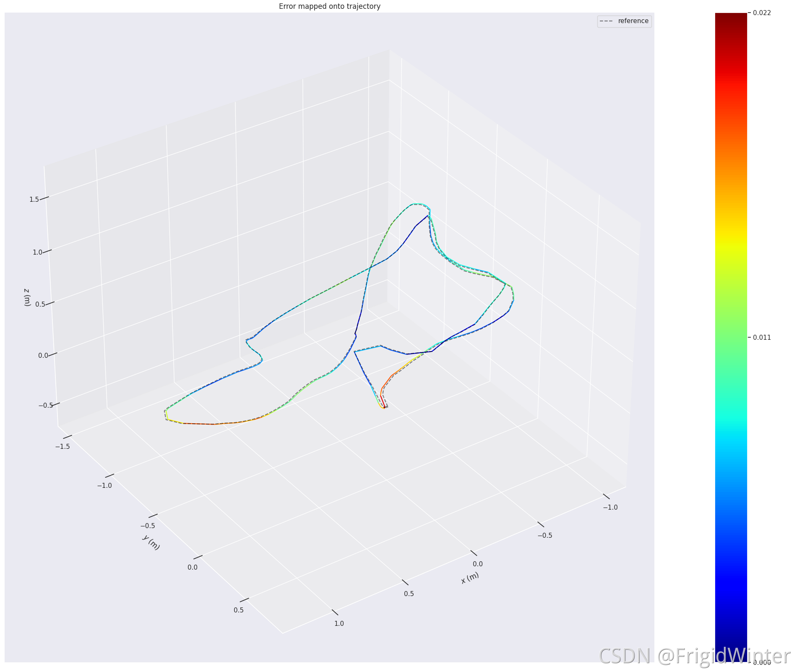797x672 pixels.
Task: Click the x-axis 1.0 tick label
Action: click(339, 623)
